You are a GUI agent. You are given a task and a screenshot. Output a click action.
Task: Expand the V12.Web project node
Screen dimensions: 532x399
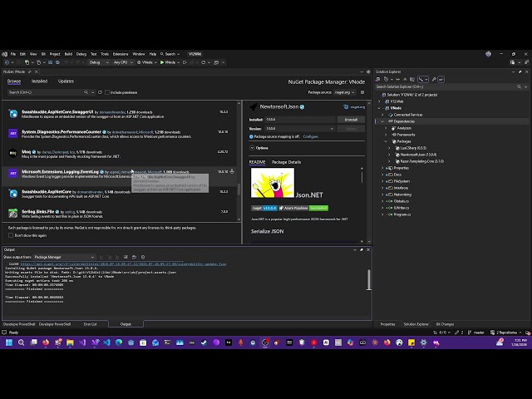[379, 101]
